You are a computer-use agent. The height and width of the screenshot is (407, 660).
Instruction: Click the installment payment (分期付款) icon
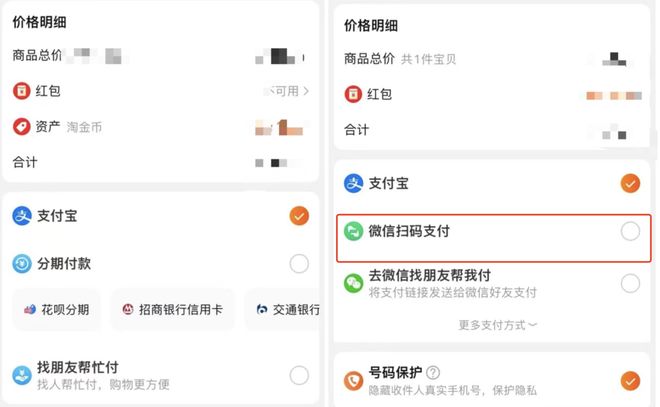coord(22,264)
